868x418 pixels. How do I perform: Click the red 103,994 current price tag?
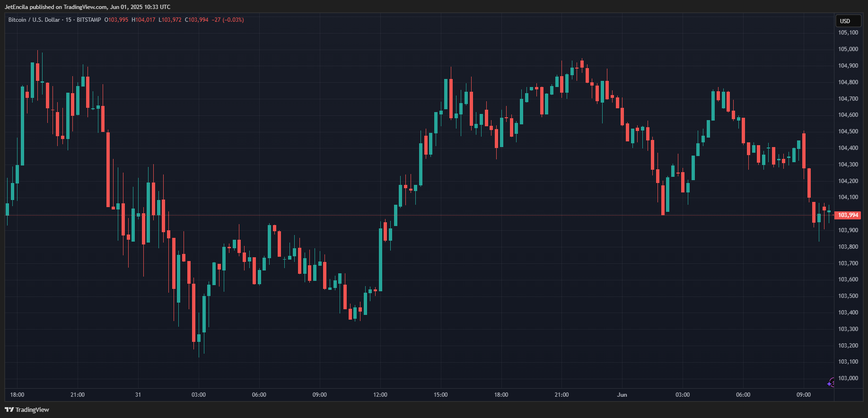pos(848,215)
